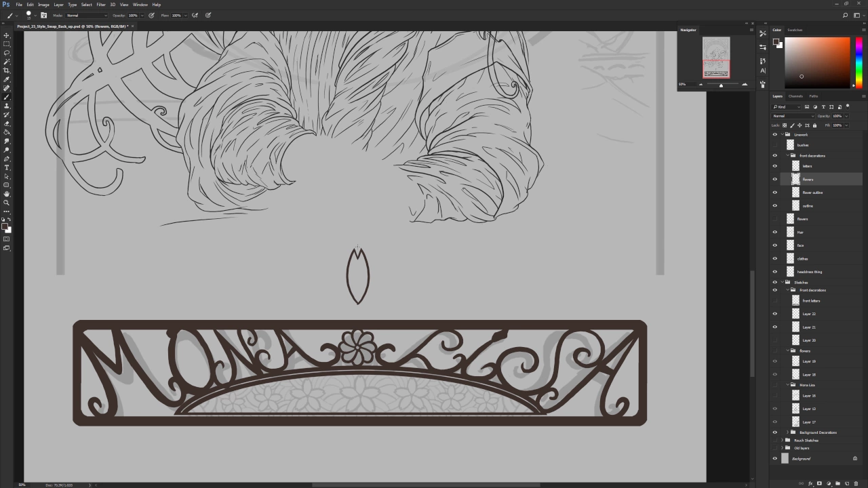Select the Zoom tool

[x=7, y=203]
